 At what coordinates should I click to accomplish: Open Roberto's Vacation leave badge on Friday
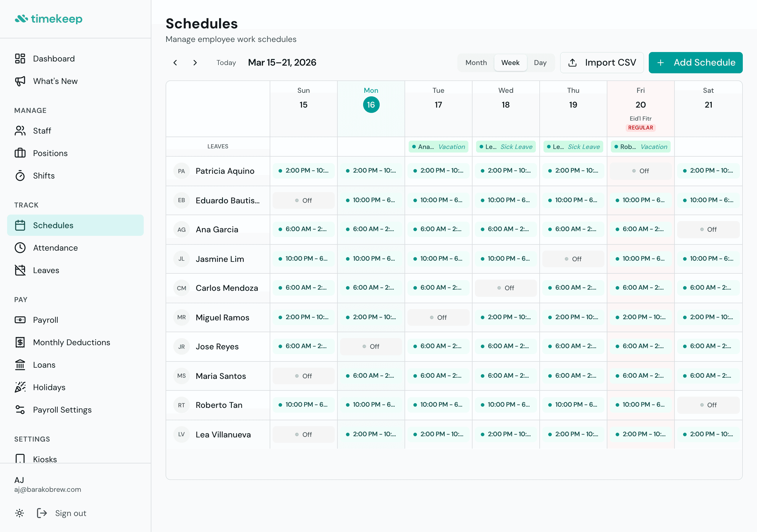point(640,147)
